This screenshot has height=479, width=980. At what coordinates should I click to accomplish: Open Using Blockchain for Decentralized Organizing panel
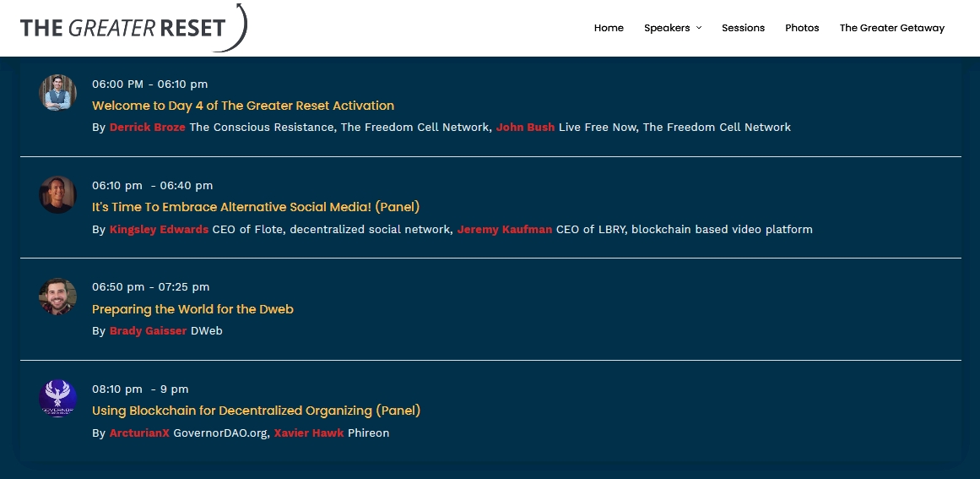tap(257, 411)
